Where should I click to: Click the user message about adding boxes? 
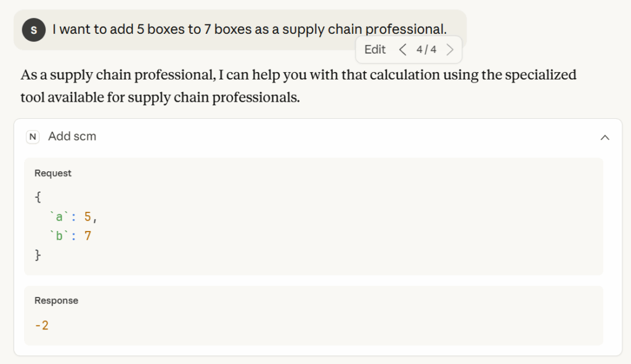pos(249,30)
